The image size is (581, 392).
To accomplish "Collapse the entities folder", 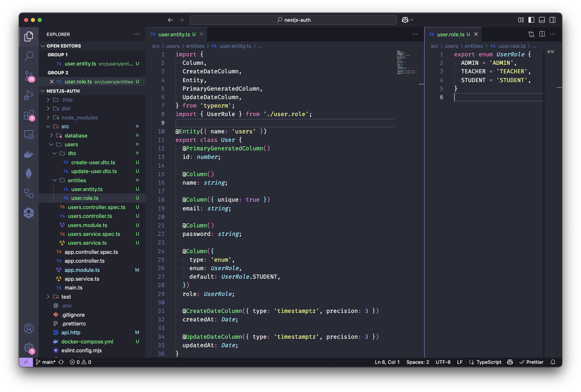I will [x=92, y=181].
